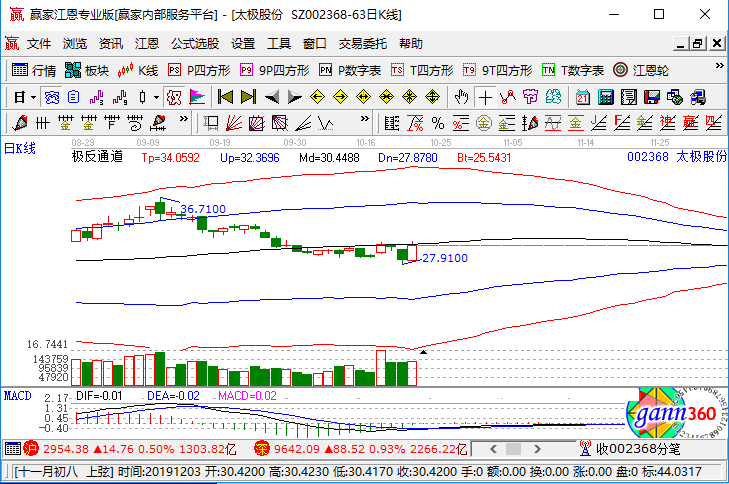Click the 收002368分笔 status entry
The width and height of the screenshot is (729, 484).
(x=630, y=449)
